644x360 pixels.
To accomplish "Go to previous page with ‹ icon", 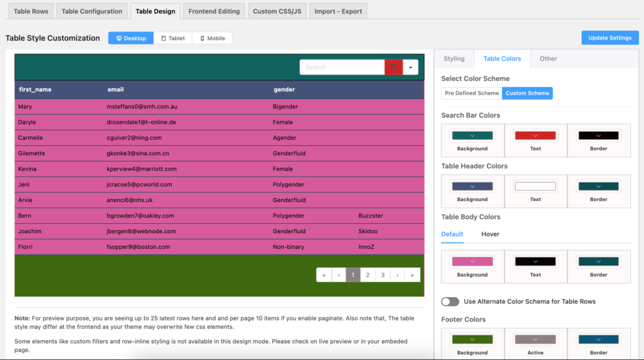I will pos(338,275).
